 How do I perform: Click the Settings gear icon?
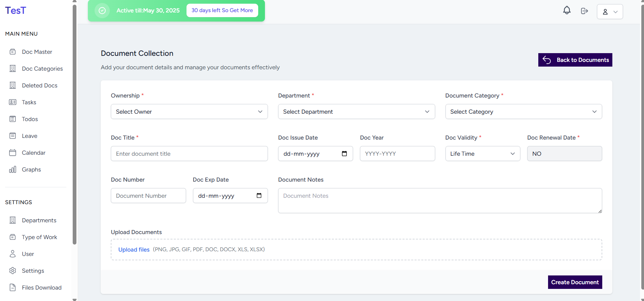pyautogui.click(x=12, y=271)
